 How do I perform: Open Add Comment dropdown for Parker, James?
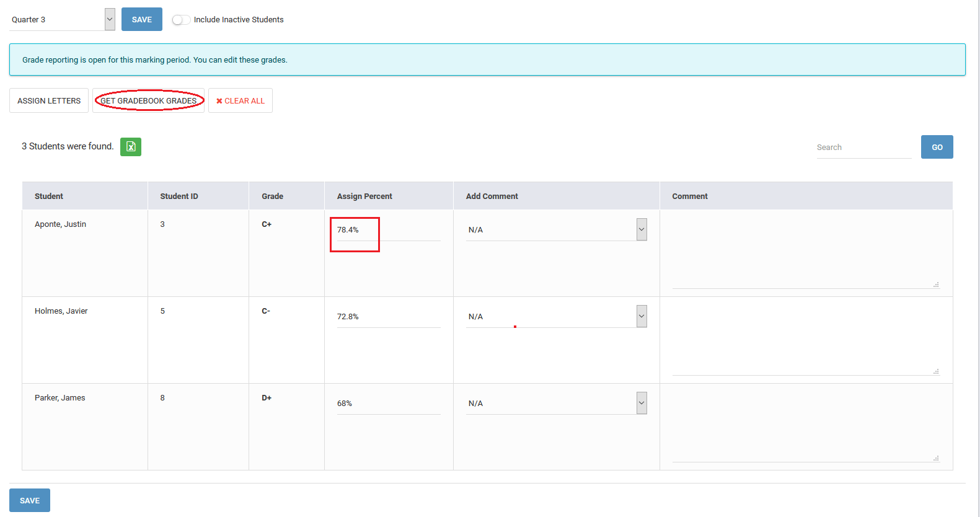(557, 403)
